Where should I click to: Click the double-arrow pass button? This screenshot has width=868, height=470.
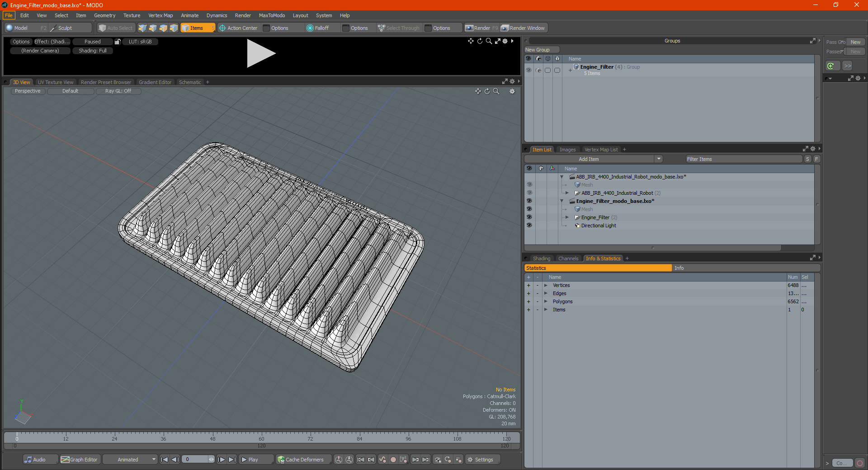tap(848, 66)
